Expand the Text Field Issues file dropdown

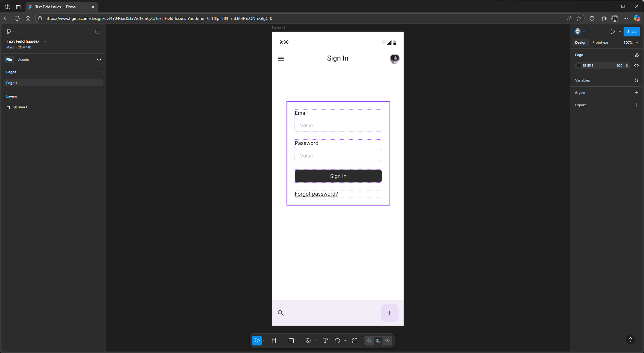point(45,41)
